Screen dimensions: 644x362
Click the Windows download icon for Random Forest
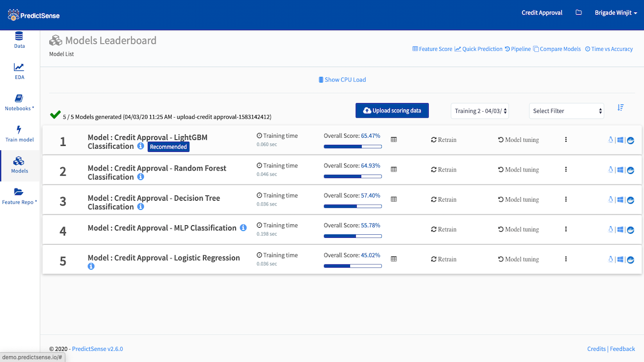coord(620,170)
